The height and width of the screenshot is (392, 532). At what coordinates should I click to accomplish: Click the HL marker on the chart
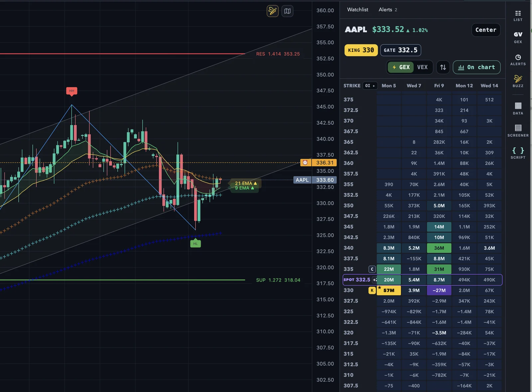coord(196,243)
